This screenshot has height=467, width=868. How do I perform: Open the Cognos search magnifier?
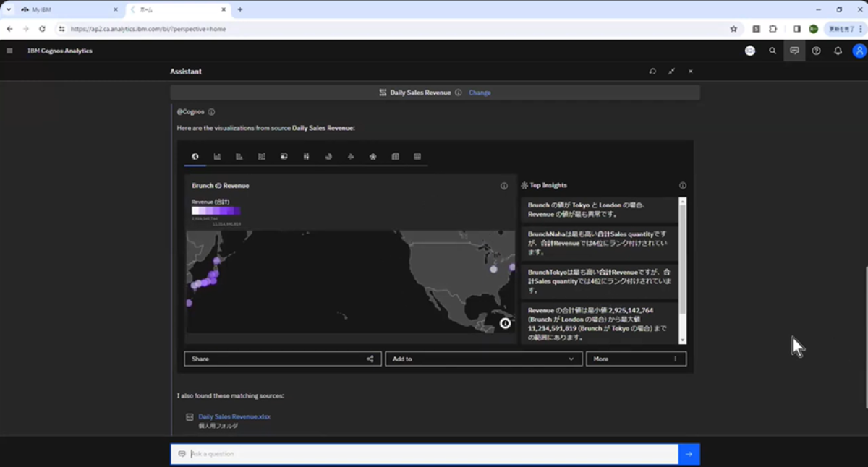click(x=773, y=51)
